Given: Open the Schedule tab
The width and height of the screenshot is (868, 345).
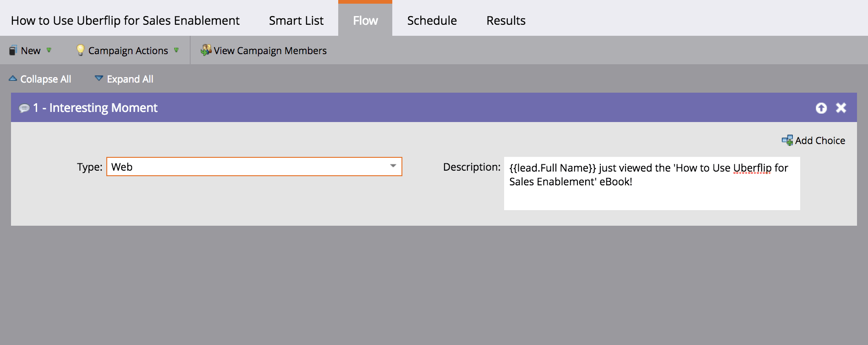Looking at the screenshot, I should coord(432,21).
